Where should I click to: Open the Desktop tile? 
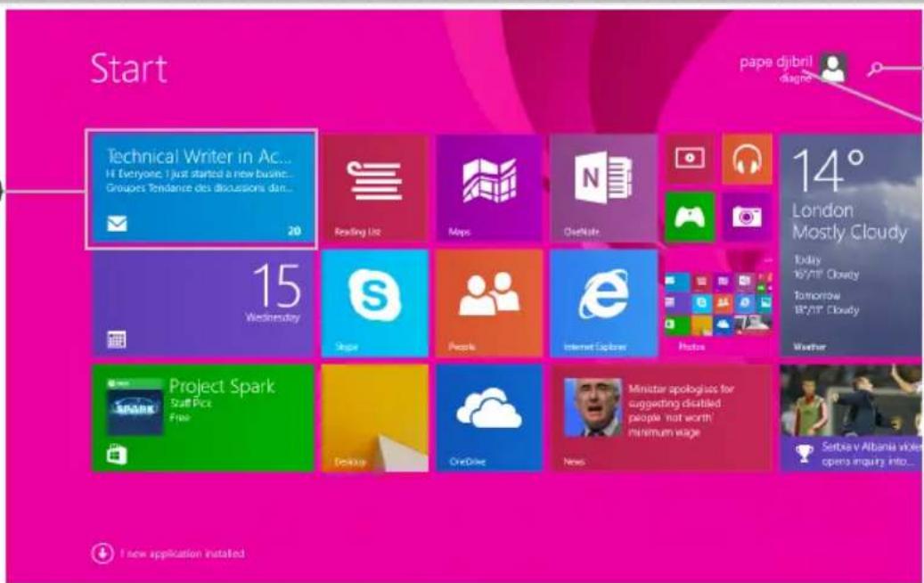point(374,418)
